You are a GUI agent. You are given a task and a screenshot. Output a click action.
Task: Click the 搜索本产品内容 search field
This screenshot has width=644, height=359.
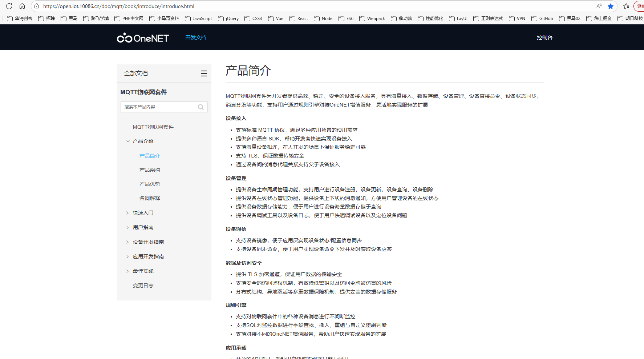(x=164, y=107)
